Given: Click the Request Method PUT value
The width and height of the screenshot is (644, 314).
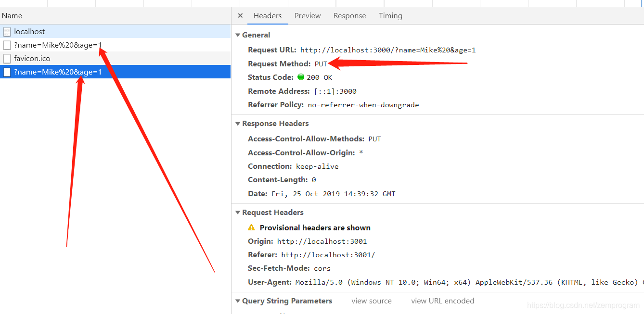Looking at the screenshot, I should click(321, 64).
